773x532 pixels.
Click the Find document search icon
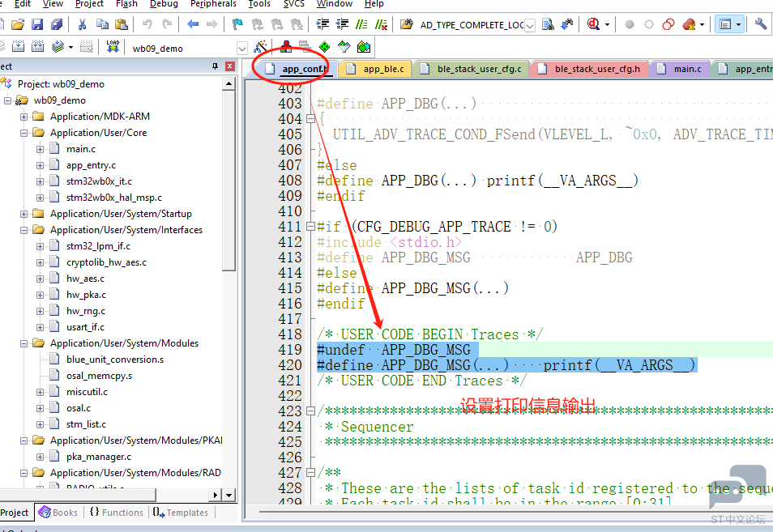coord(548,24)
